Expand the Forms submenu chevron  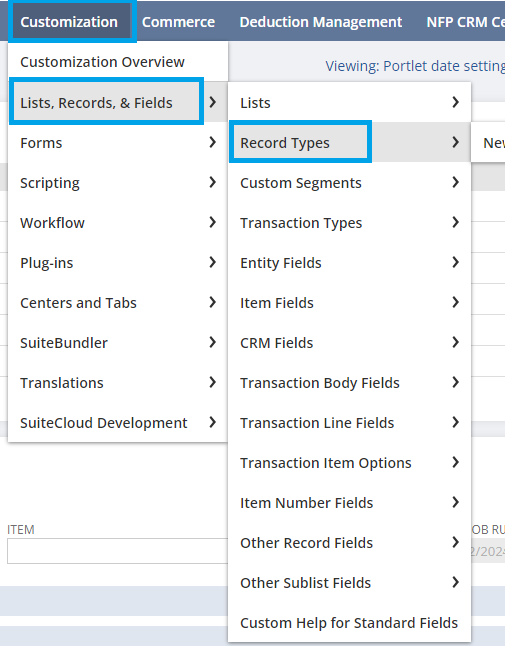(x=213, y=143)
